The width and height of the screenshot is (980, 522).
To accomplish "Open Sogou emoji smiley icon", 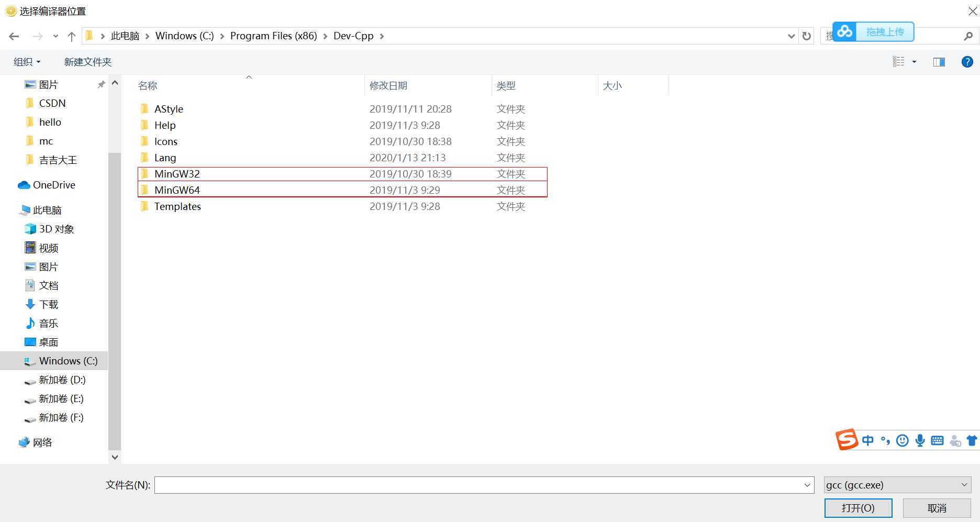I will tap(902, 441).
